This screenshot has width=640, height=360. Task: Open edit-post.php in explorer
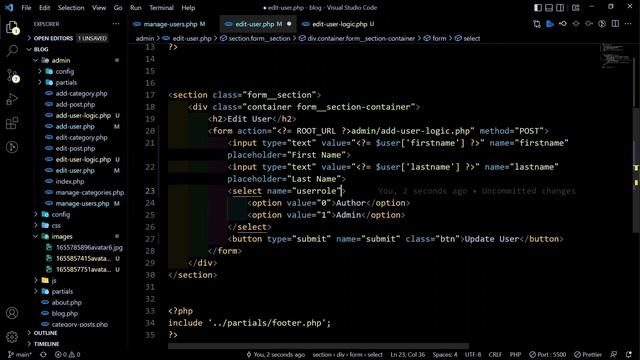(x=76, y=148)
